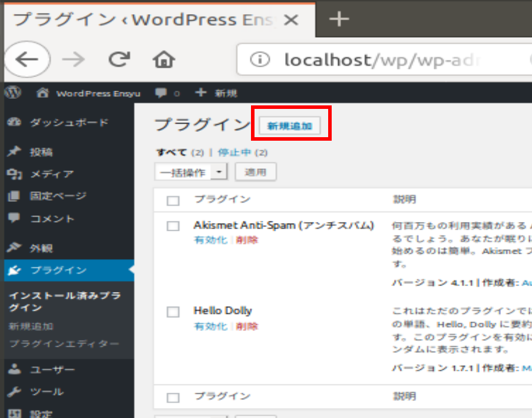Close the WordPress Ensyu plugin tab
Viewport: 532px width, 418px height.
[x=291, y=19]
